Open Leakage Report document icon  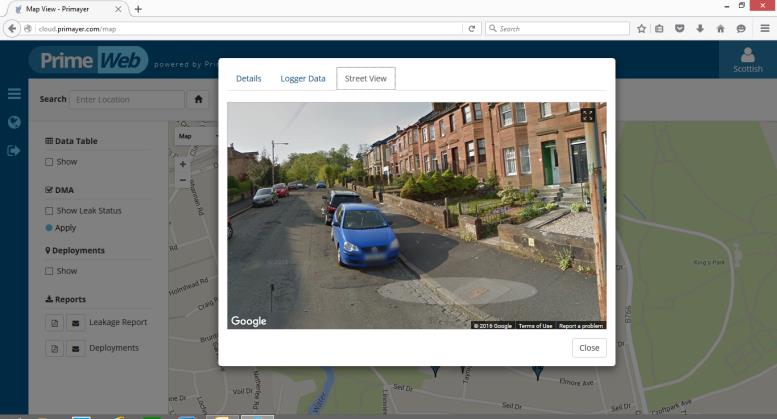point(55,323)
